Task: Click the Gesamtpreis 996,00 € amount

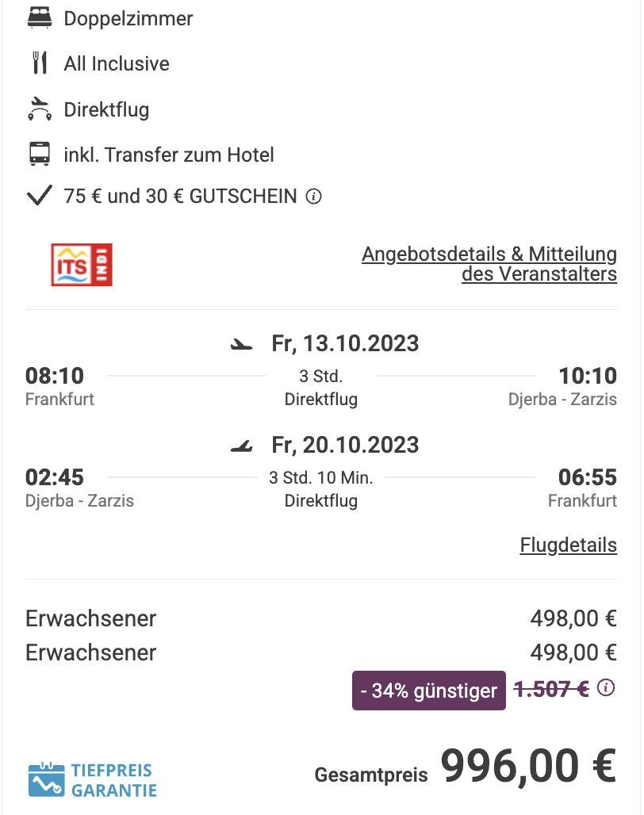Action: point(529,766)
